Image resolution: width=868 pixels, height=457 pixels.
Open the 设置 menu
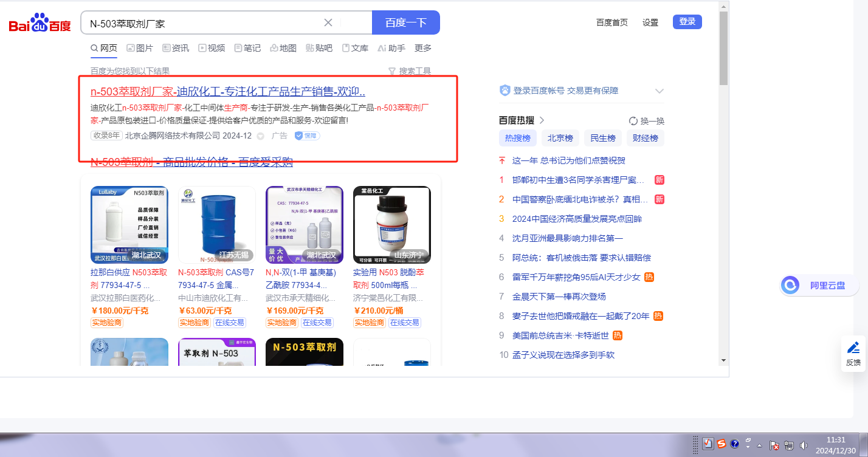pyautogui.click(x=650, y=22)
